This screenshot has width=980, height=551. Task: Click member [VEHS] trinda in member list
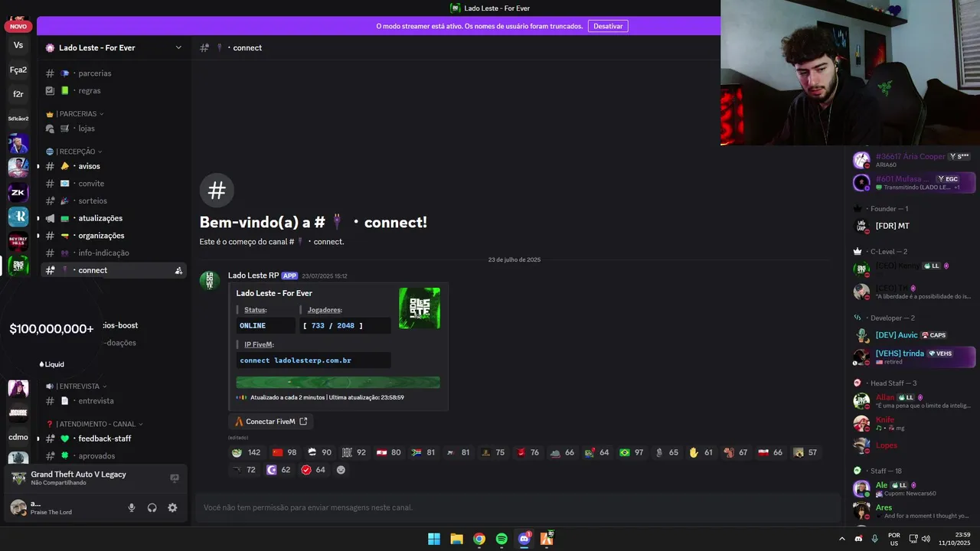click(913, 357)
